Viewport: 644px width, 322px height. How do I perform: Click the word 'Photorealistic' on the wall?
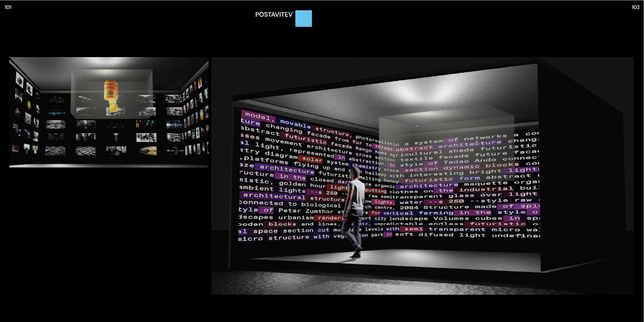point(378,140)
